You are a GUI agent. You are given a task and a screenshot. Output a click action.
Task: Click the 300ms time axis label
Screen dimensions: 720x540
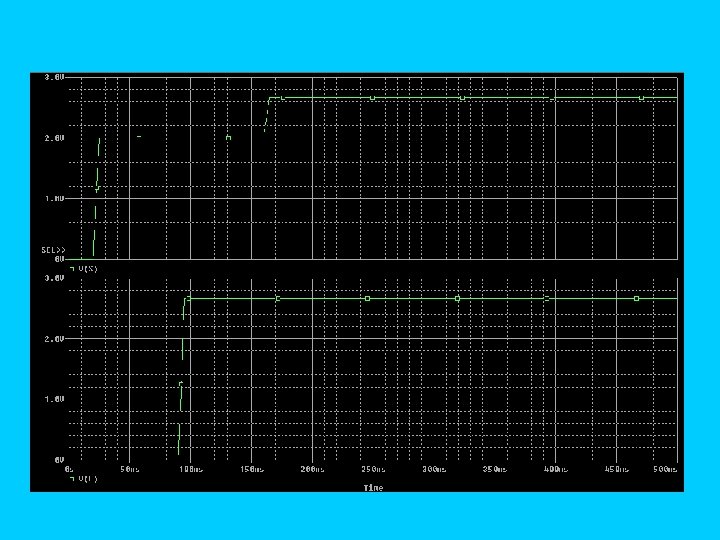click(x=434, y=469)
